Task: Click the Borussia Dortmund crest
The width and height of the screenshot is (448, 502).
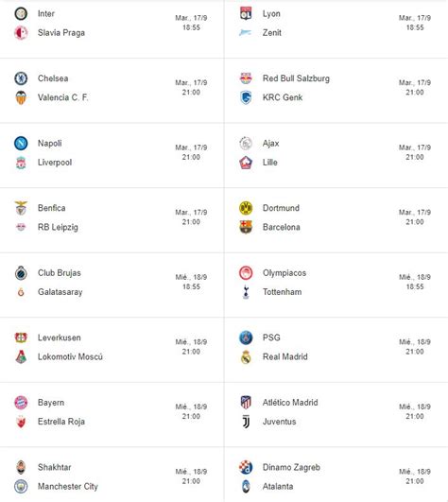Action: point(246,208)
